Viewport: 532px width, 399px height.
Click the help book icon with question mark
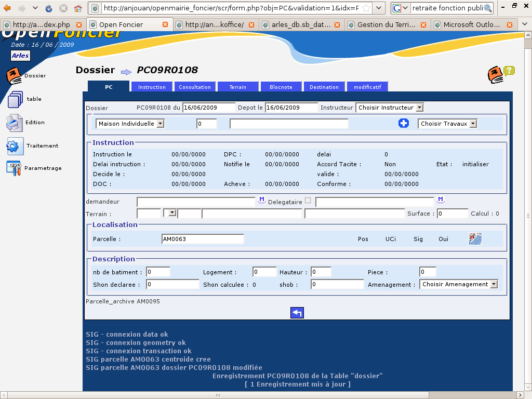pos(501,74)
